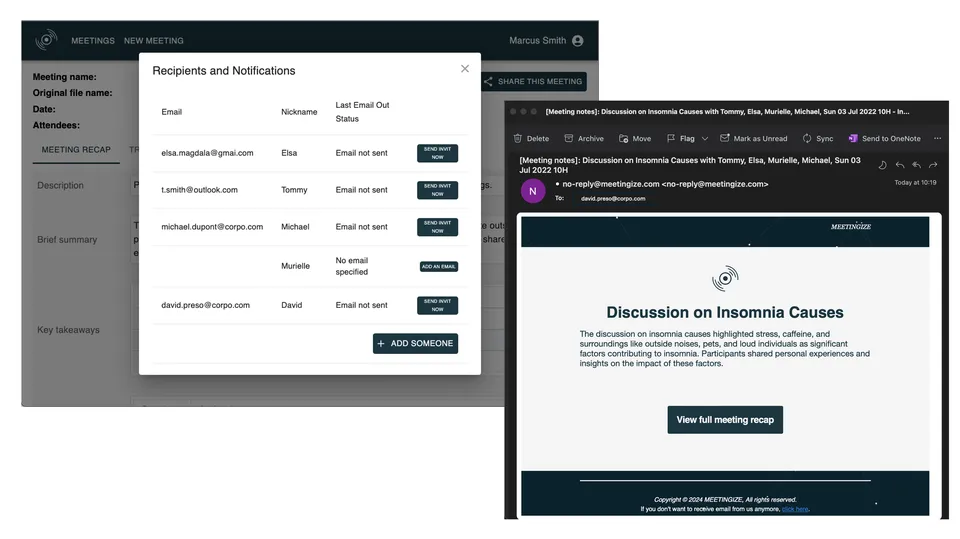The image size is (960, 539).
Task: Select the t.smith@outlook.com email cell
Action: click(199, 190)
